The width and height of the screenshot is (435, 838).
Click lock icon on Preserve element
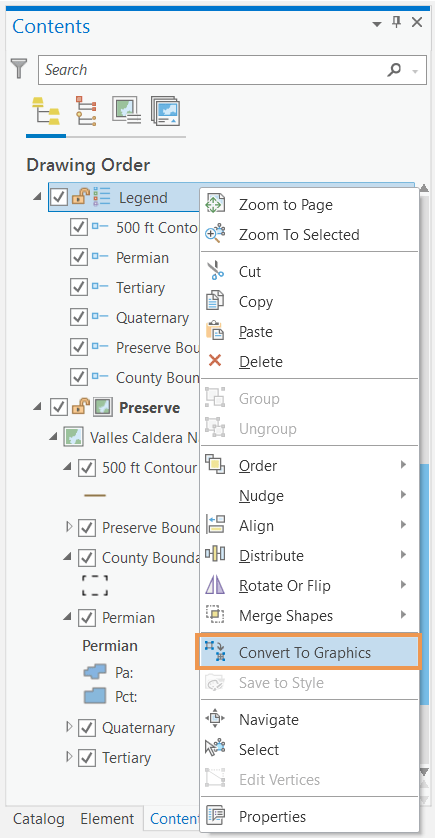point(80,408)
